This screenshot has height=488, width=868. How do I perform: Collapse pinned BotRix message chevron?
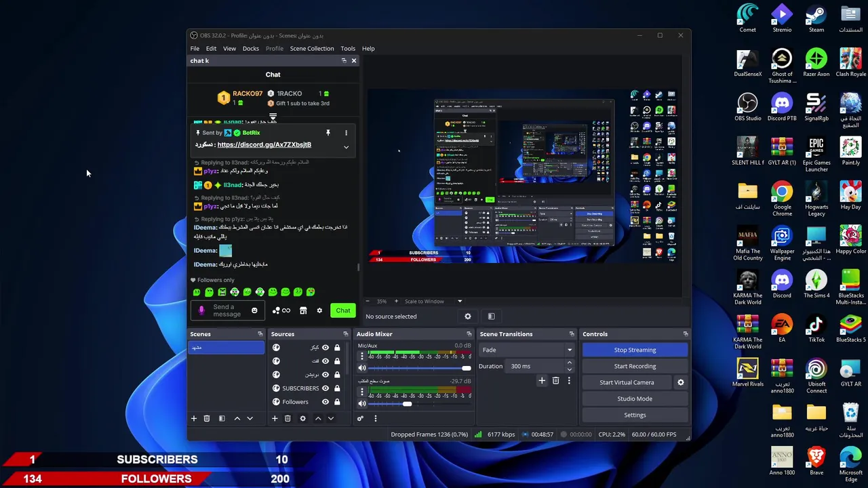pyautogui.click(x=346, y=147)
